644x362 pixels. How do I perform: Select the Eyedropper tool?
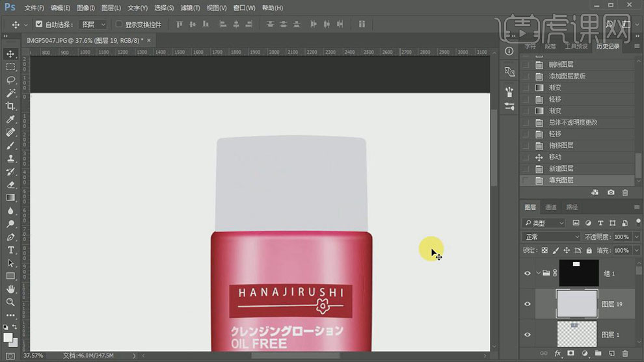[10, 119]
